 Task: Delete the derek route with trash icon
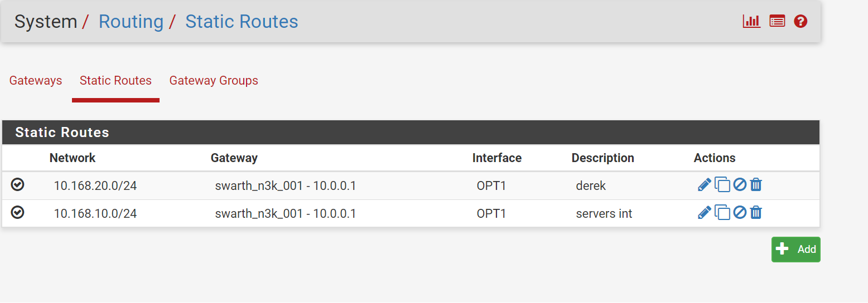tap(756, 184)
